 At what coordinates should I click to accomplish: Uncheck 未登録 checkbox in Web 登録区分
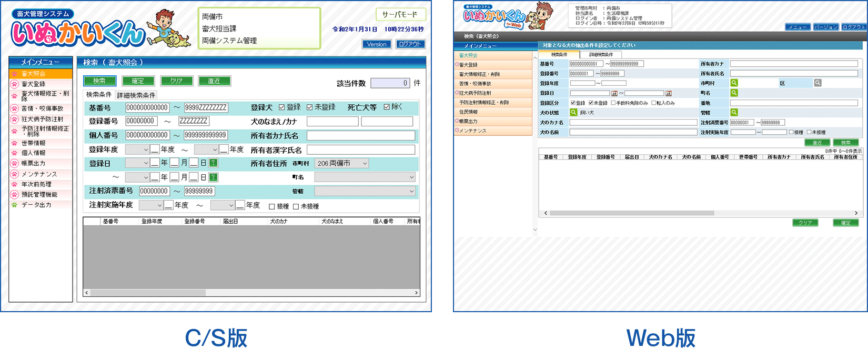pyautogui.click(x=591, y=103)
